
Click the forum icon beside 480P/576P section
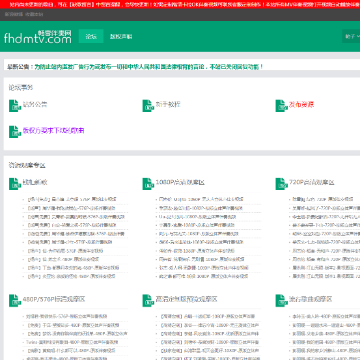point(15,300)
